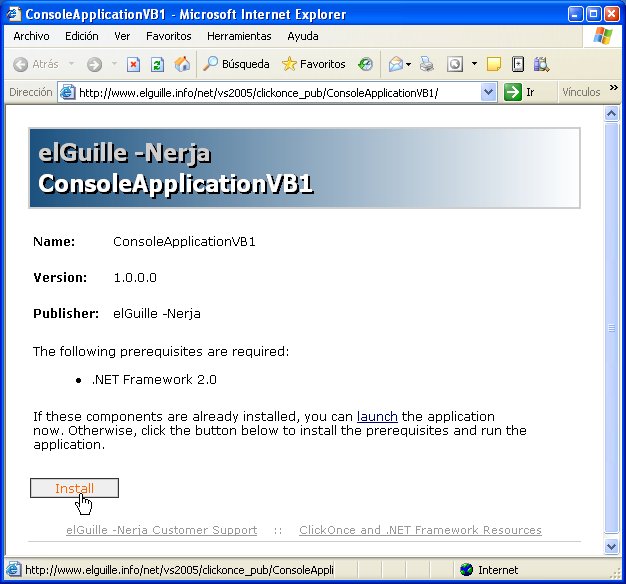Viewport: 626px width, 584px height.
Task: Click the Internet zone globe icon
Action: (466, 570)
